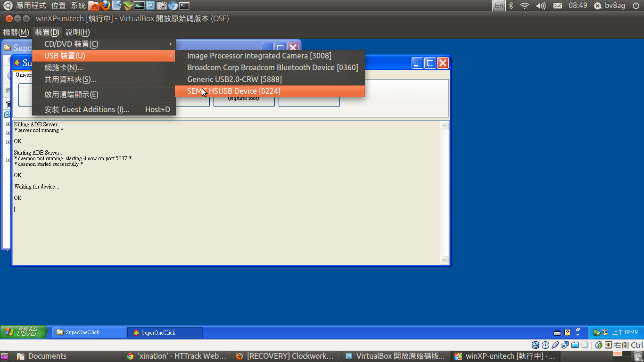Open the 應用程式 applications menu
The height and width of the screenshot is (362, 644).
click(31, 6)
